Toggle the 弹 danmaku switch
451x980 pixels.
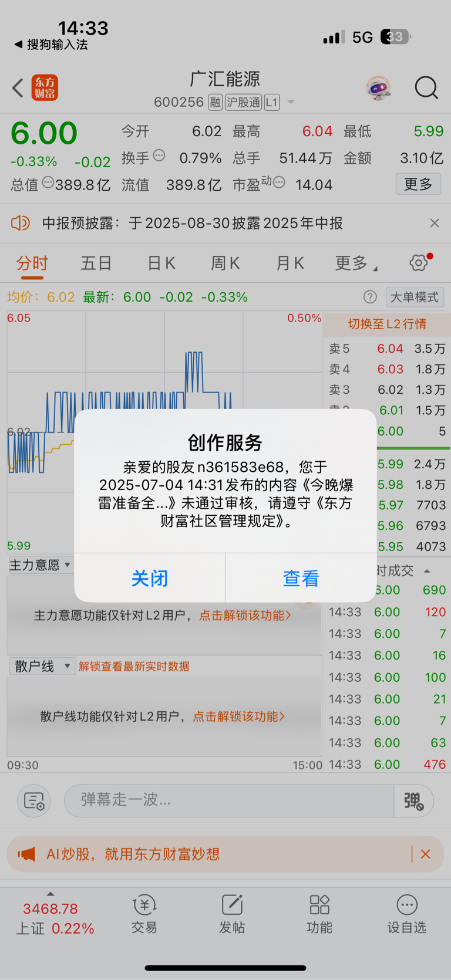[413, 800]
